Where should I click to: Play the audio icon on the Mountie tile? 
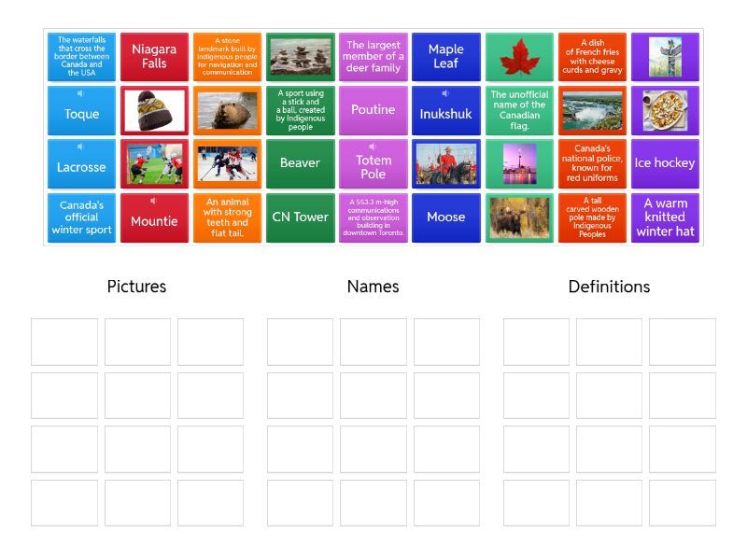tap(153, 201)
